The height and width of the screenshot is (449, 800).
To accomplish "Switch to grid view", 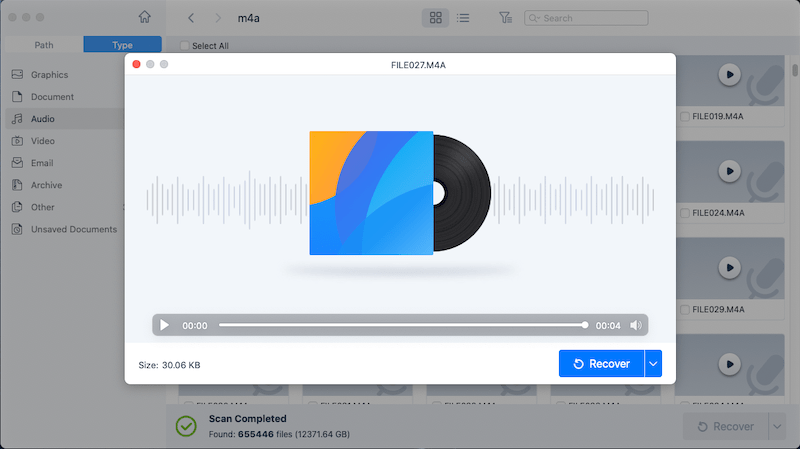I will click(435, 18).
